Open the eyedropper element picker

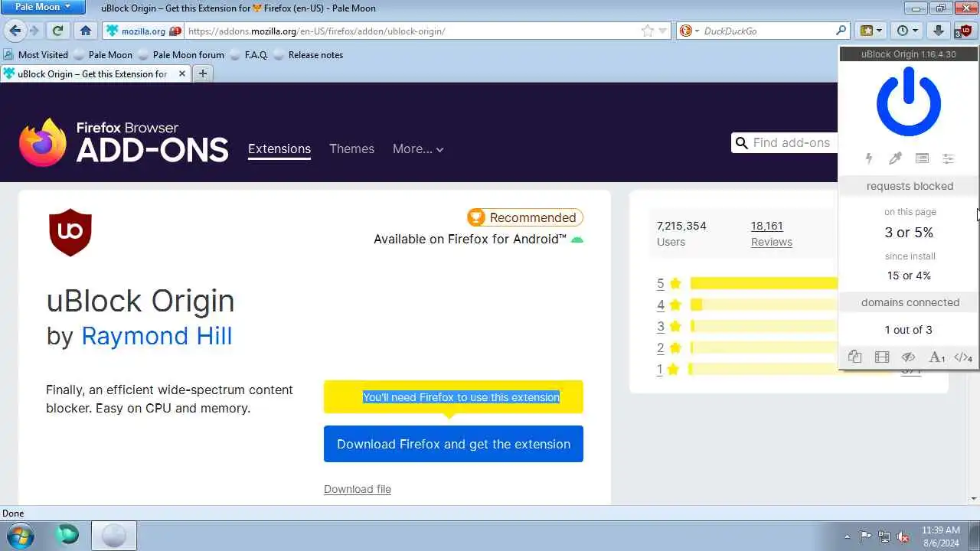point(895,158)
